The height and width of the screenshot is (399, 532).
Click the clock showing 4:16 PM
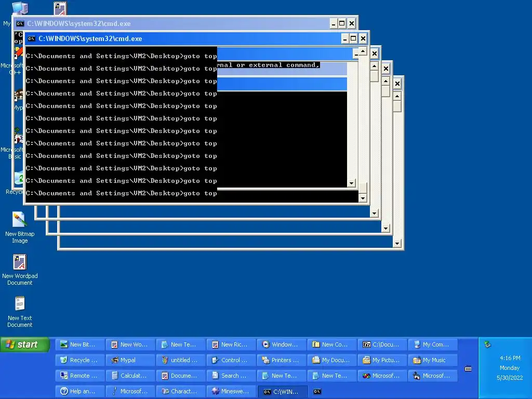tap(510, 358)
